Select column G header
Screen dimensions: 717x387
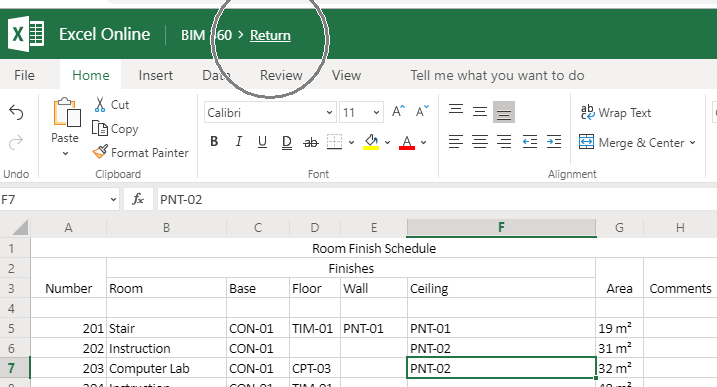point(619,227)
